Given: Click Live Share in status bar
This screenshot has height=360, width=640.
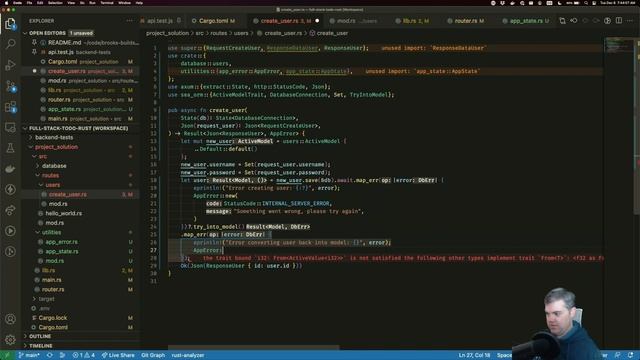Looking at the screenshot, I should 118,355.
